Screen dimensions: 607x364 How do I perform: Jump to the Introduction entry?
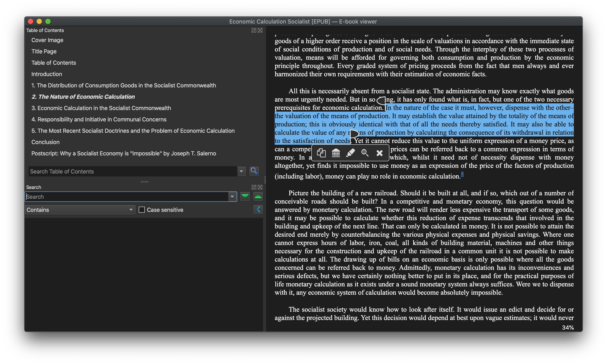tap(47, 74)
